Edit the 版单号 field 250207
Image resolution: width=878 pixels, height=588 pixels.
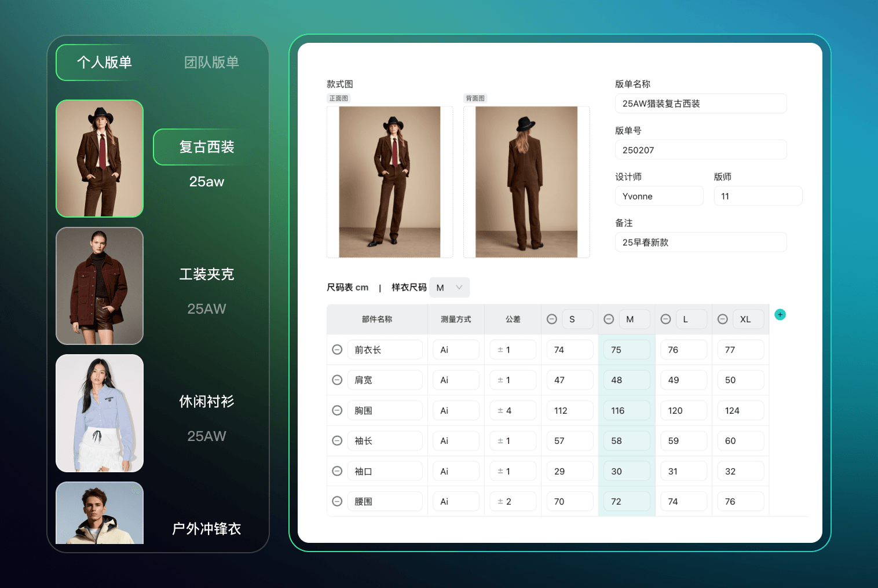point(701,150)
